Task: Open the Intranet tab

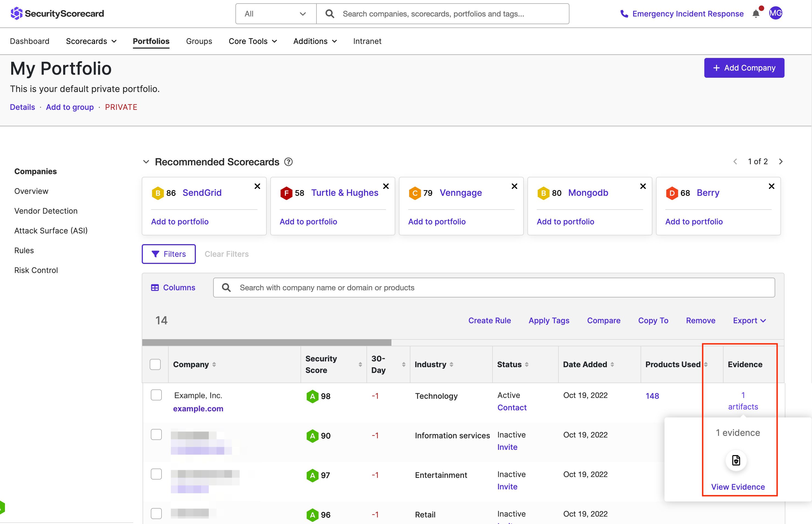Action: tap(367, 41)
